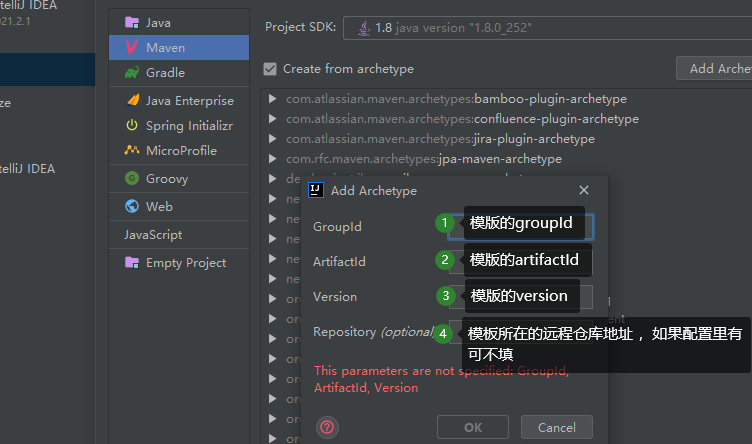This screenshot has width=752, height=444.
Task: Focus the Repository optional input field
Action: (x=521, y=332)
